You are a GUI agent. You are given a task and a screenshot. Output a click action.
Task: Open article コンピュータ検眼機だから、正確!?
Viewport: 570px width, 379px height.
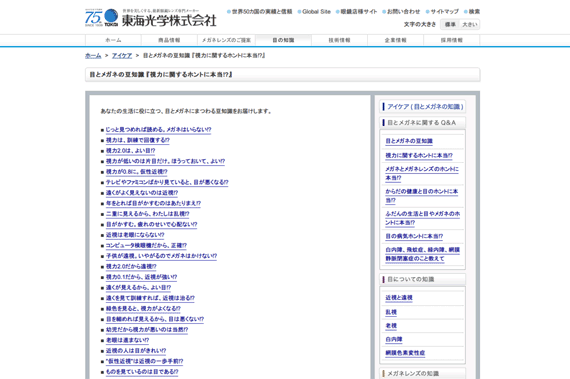(x=146, y=246)
